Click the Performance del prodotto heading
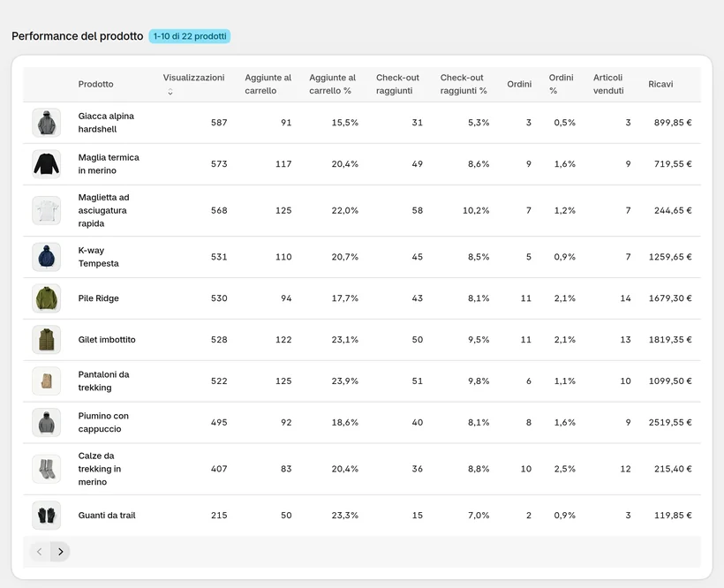The height and width of the screenshot is (588, 724). tap(78, 36)
